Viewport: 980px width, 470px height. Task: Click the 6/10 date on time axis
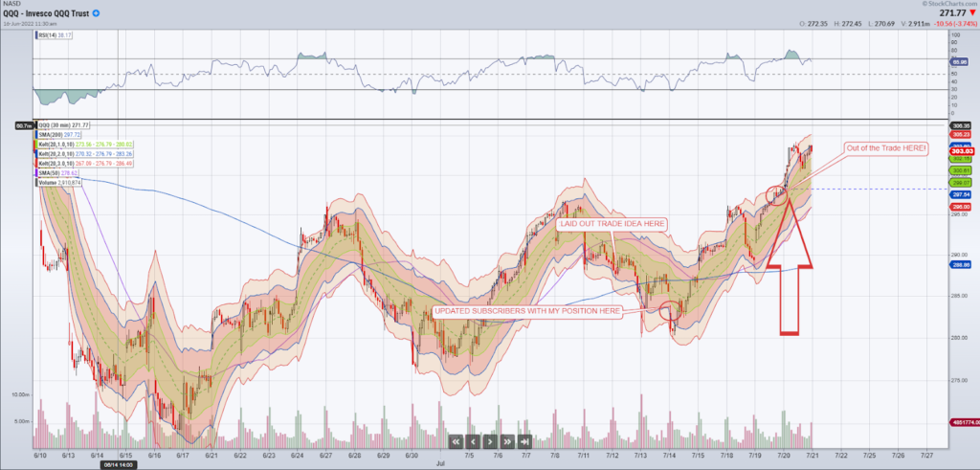pyautogui.click(x=42, y=457)
